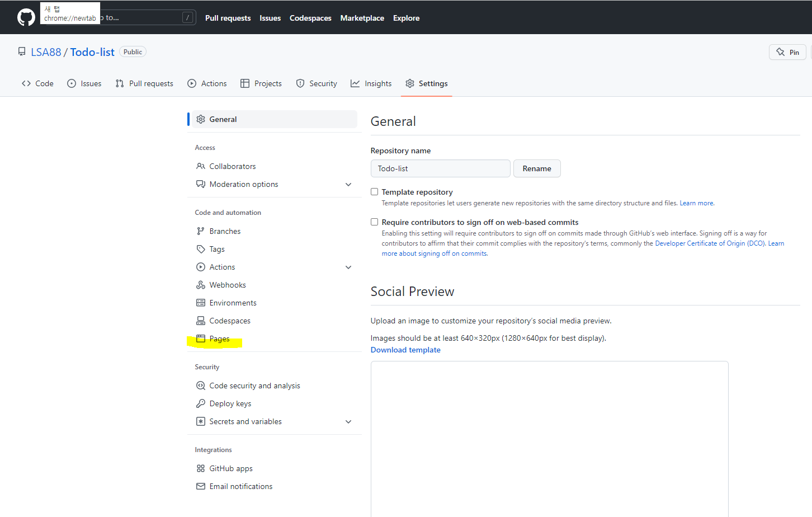Click the key icon beside Deploy keys

coord(201,403)
